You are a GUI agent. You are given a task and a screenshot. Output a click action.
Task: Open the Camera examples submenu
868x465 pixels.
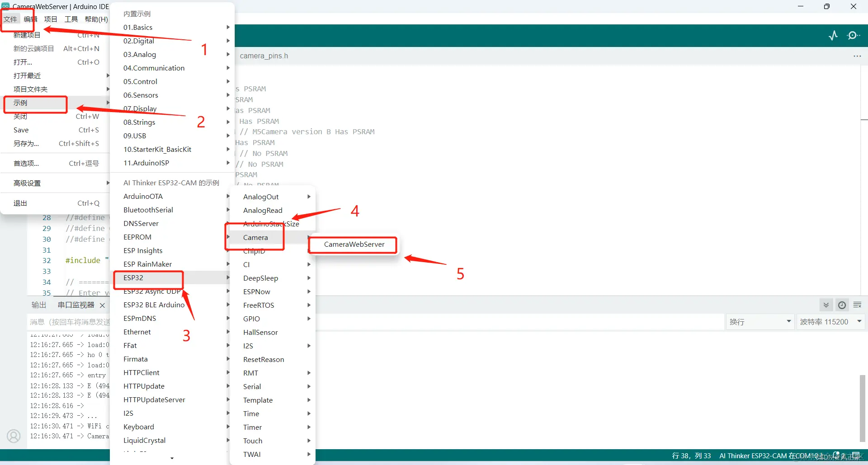[273, 237]
